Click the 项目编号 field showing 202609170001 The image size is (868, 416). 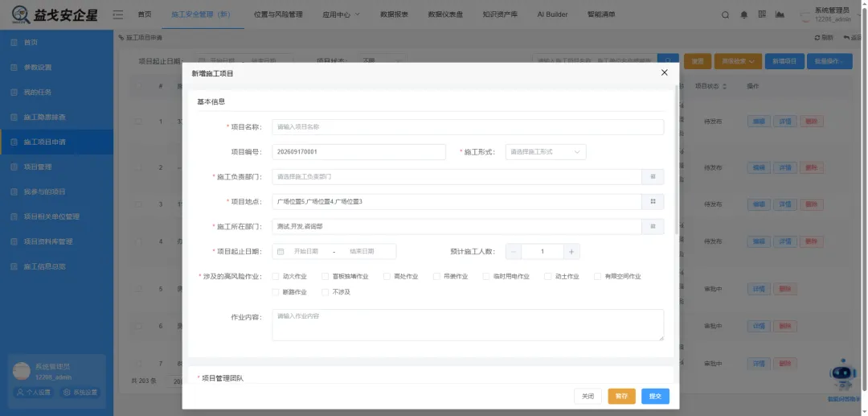[x=358, y=152]
